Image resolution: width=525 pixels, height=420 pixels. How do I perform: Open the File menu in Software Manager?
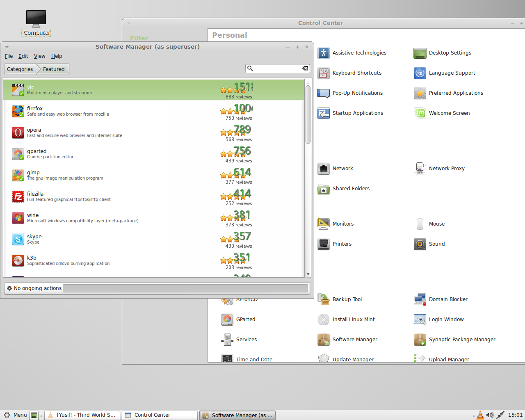pos(9,56)
